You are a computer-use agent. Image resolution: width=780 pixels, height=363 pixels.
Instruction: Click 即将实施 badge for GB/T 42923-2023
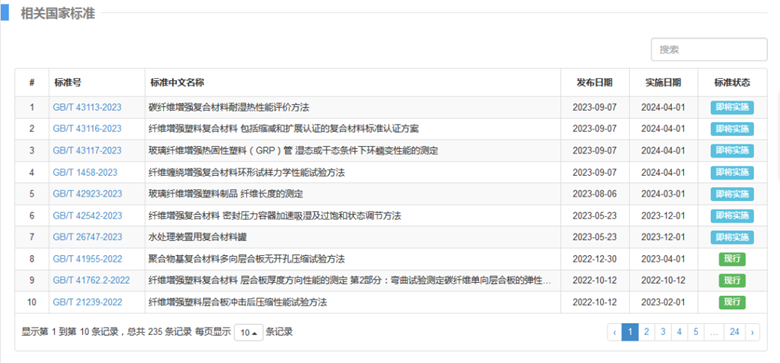[x=732, y=194]
